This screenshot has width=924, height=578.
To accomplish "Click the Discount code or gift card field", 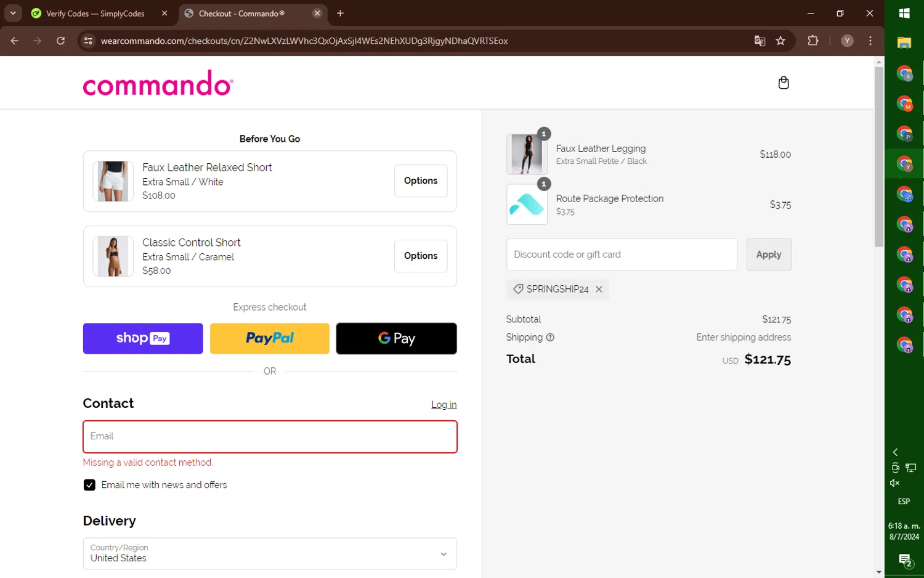I will tap(622, 254).
